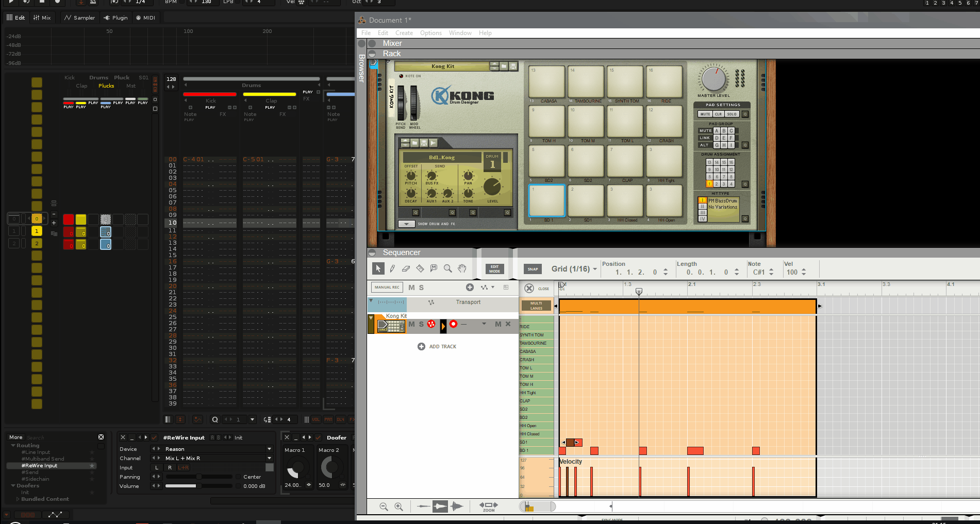The width and height of the screenshot is (980, 524).
Task: Open the File menu in Reason
Action: (366, 33)
